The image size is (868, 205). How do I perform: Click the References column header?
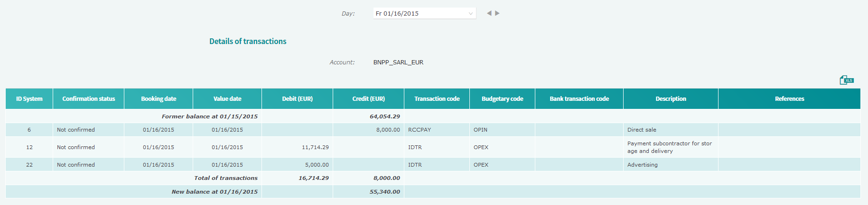790,99
